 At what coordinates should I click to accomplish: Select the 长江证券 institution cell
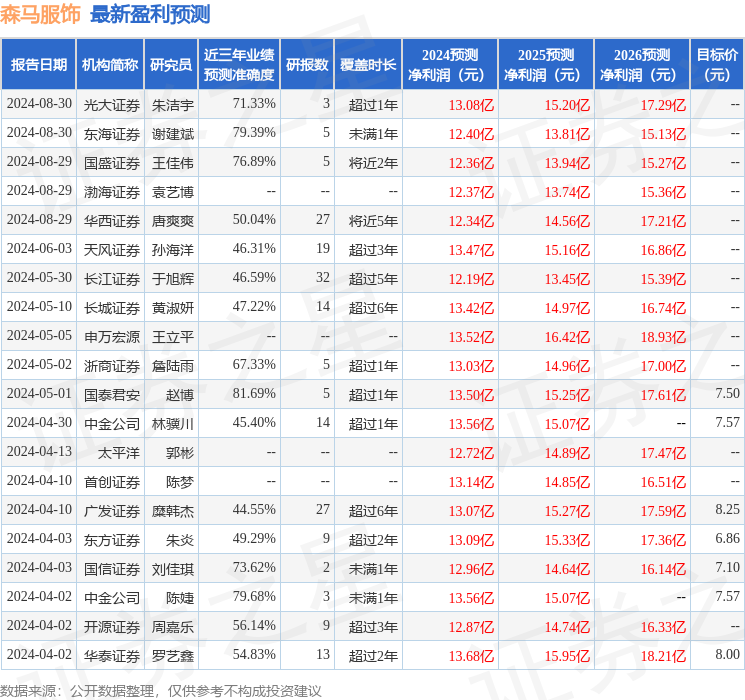(x=112, y=279)
